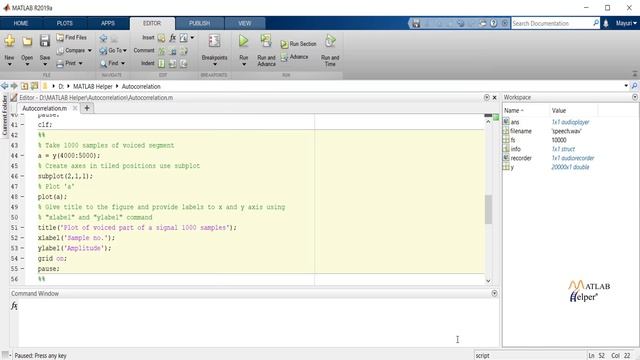Click the folder Forward arrow in address bar
Screen dimensions: 640x360
click(x=14, y=86)
